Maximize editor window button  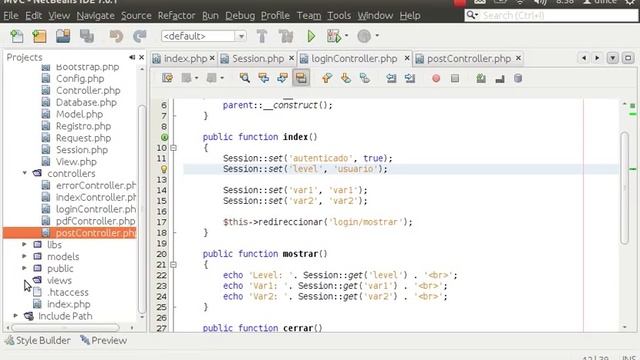[628, 58]
